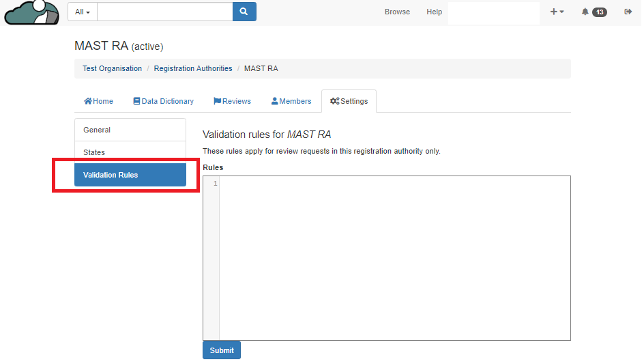The image size is (644, 364).
Task: Open the Help menu item
Action: coord(434,12)
